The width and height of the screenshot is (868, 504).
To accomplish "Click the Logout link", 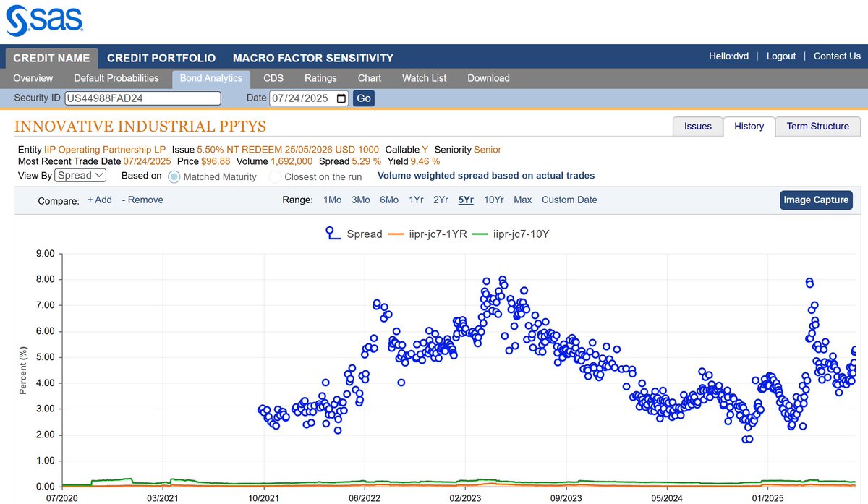I will [x=781, y=56].
